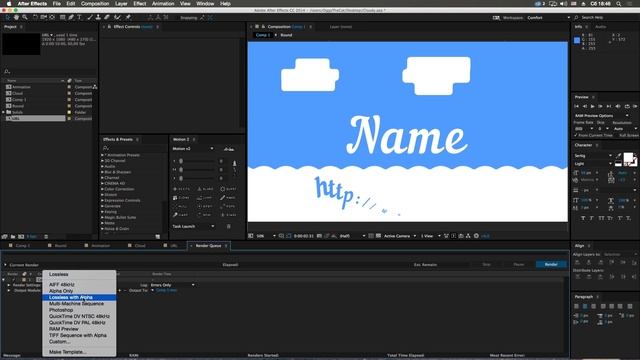
Task: Open Spotlight search in menu bar
Action: [x=619, y=4]
